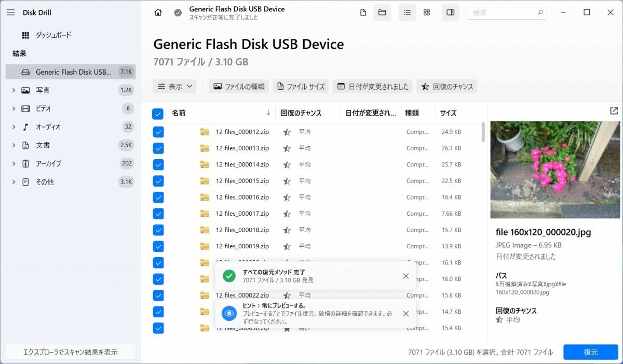Click recovery star for 12 files_000015.zip
623x364 pixels.
click(287, 181)
